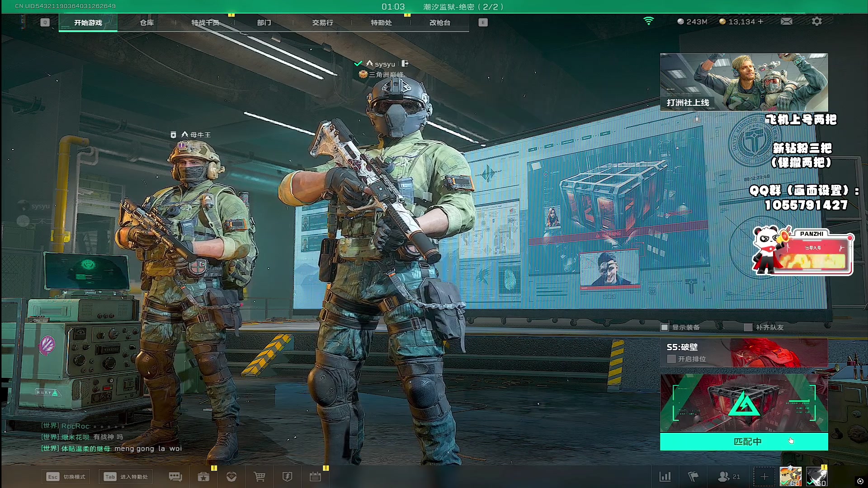Switch to 特战干员 tab
The width and height of the screenshot is (868, 488).
[205, 23]
